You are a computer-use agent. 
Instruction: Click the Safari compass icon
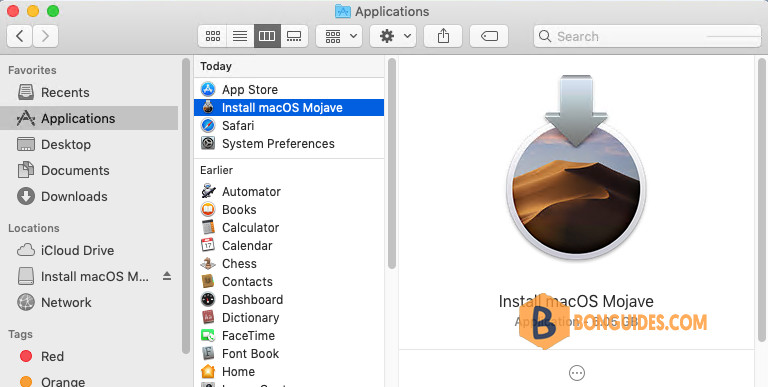pyautogui.click(x=208, y=125)
